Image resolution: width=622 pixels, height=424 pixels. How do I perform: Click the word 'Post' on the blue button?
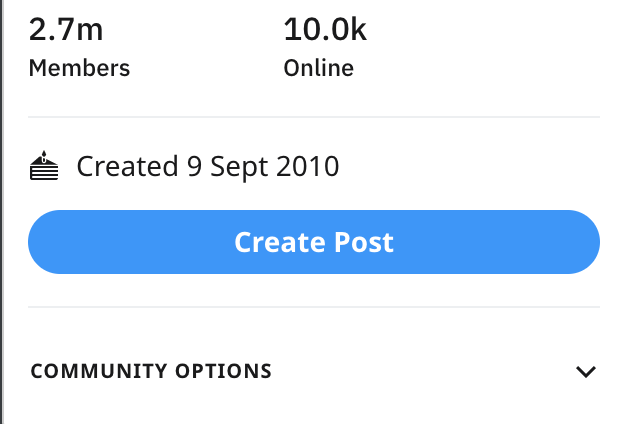click(x=364, y=242)
